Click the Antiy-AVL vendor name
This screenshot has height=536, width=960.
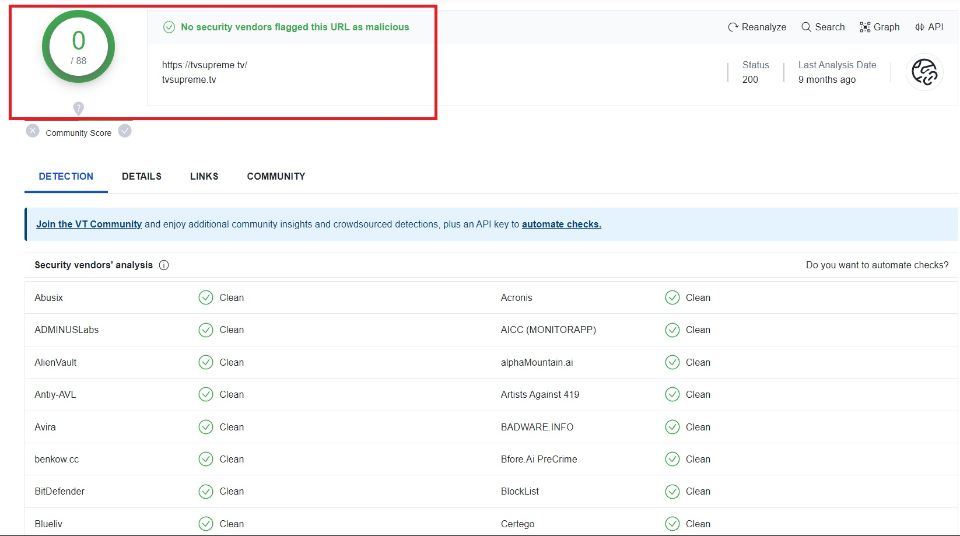[55, 394]
